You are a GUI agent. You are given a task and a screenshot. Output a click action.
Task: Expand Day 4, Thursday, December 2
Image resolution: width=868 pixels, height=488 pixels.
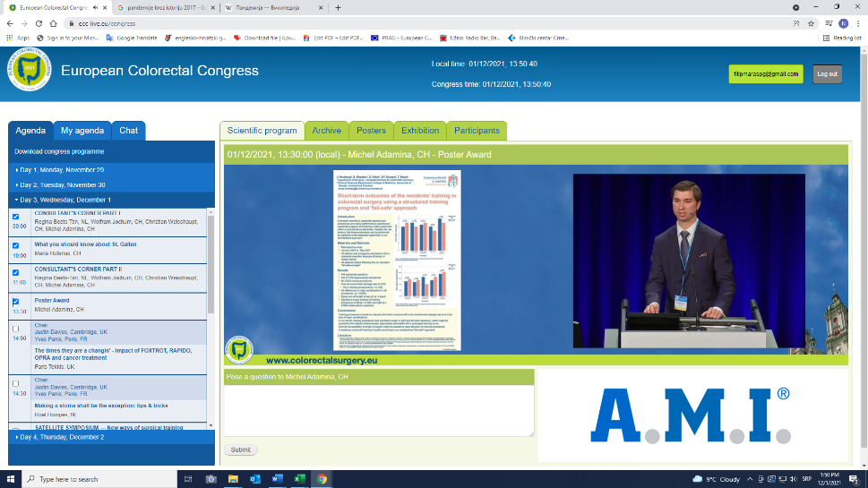[x=62, y=437]
